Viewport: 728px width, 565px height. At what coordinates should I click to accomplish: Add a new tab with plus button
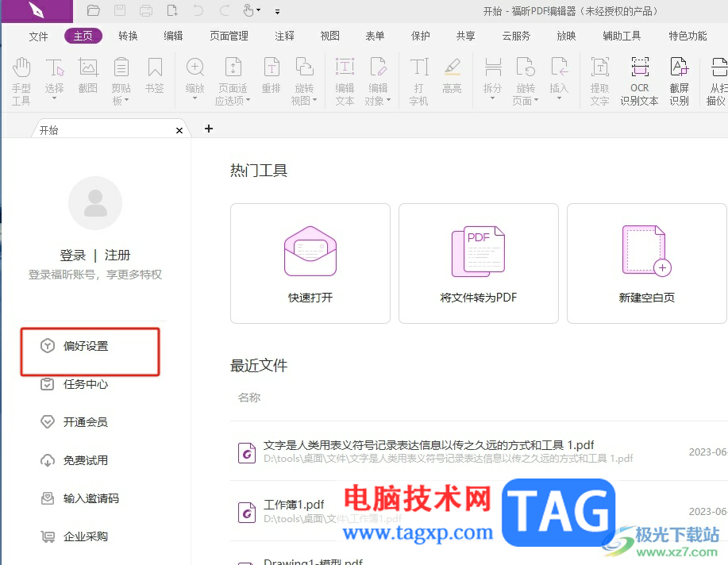point(209,129)
